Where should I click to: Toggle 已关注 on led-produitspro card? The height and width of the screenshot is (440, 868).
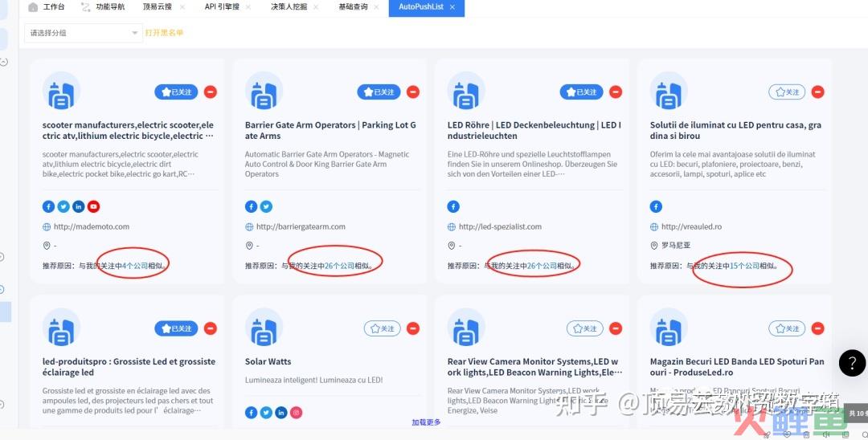click(x=176, y=328)
